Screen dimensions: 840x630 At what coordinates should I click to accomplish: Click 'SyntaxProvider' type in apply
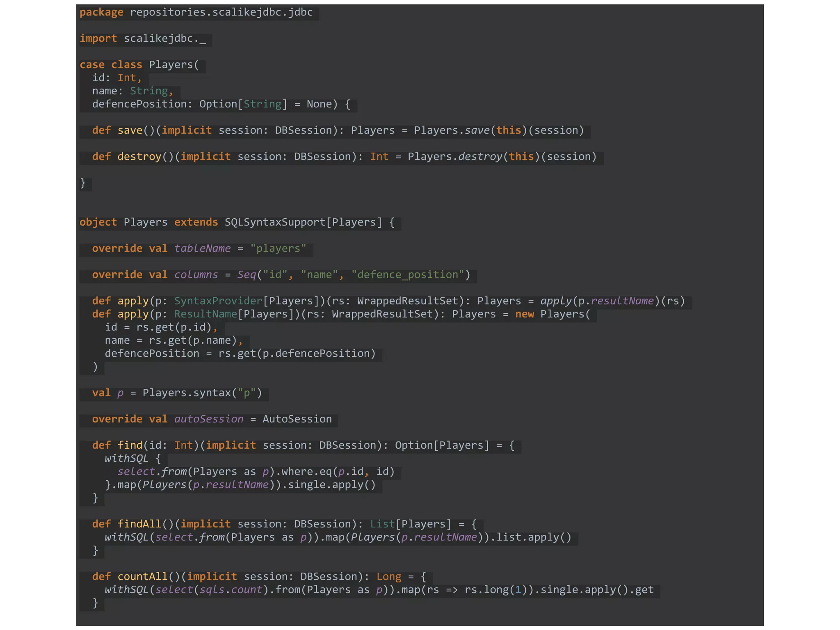[x=218, y=301]
